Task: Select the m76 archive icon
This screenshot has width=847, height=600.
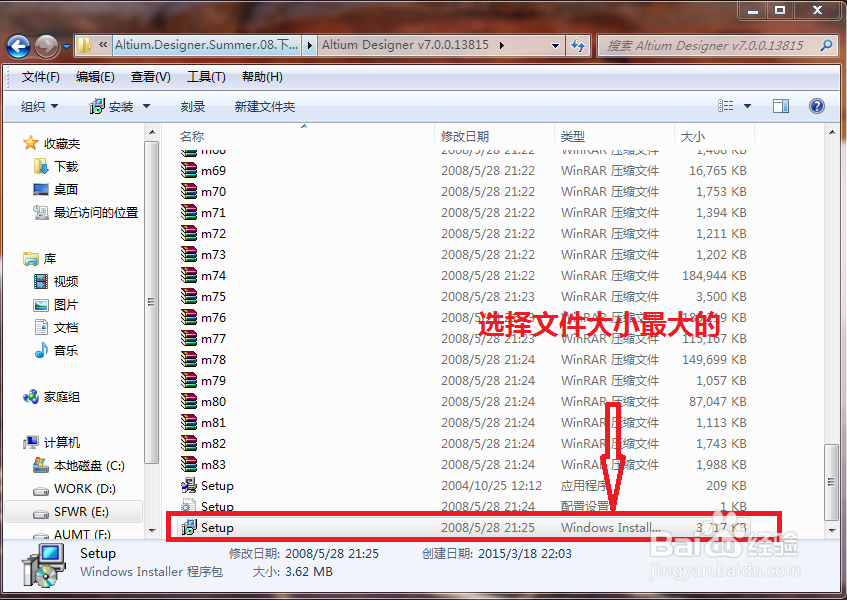Action: point(189,318)
